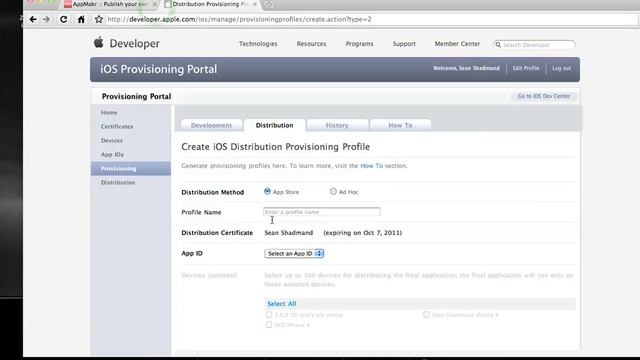This screenshot has height=360, width=640.
Task: Click the Developer logo text
Action: (134, 44)
